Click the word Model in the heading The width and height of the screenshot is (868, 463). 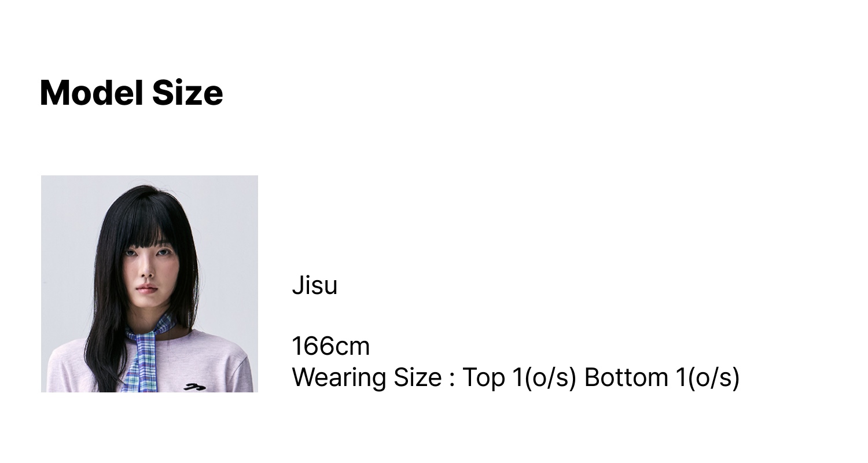coord(91,93)
